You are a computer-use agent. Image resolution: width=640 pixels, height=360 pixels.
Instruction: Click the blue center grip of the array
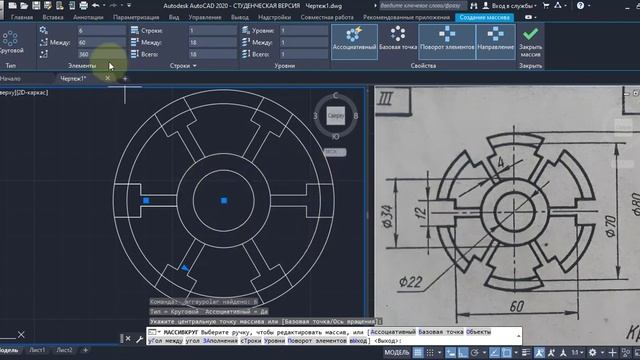coord(224,200)
